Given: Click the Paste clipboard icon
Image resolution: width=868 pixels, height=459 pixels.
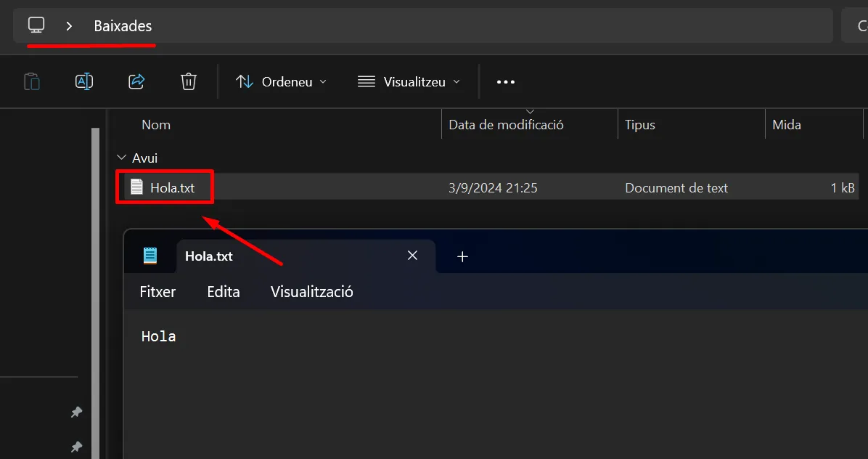Looking at the screenshot, I should click(x=32, y=81).
